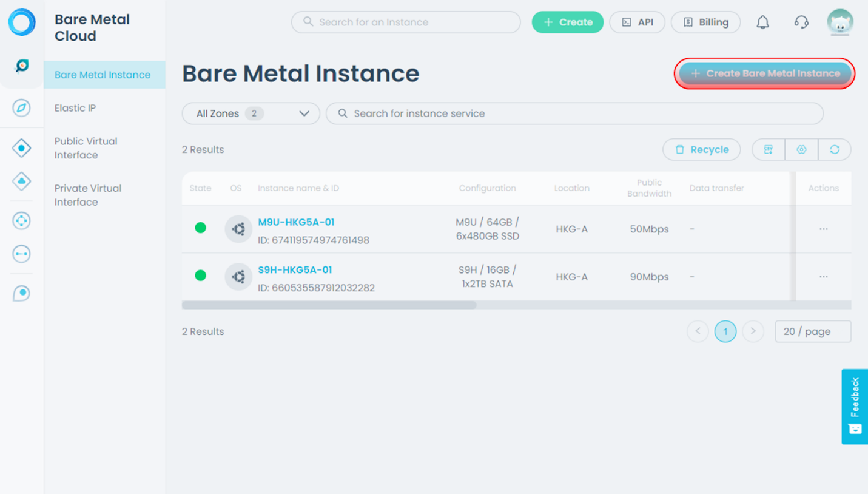Click the Bare Metal Cloud logo
The height and width of the screenshot is (494, 868).
(x=21, y=22)
